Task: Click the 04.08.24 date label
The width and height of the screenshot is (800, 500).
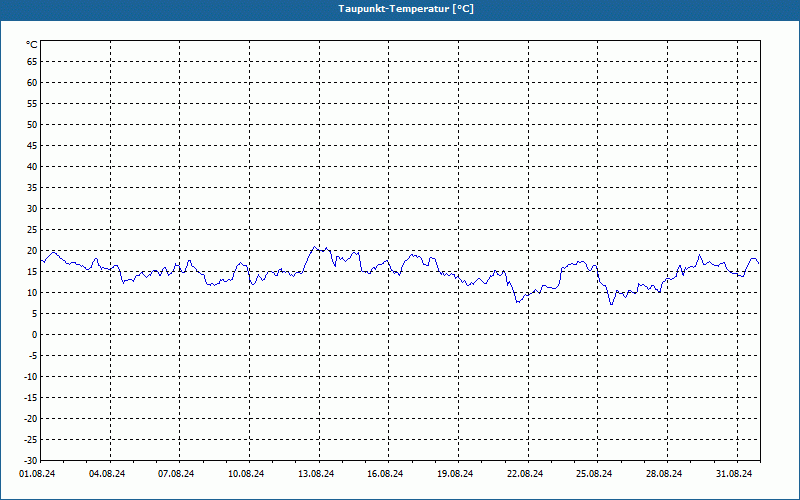Action: [x=107, y=474]
